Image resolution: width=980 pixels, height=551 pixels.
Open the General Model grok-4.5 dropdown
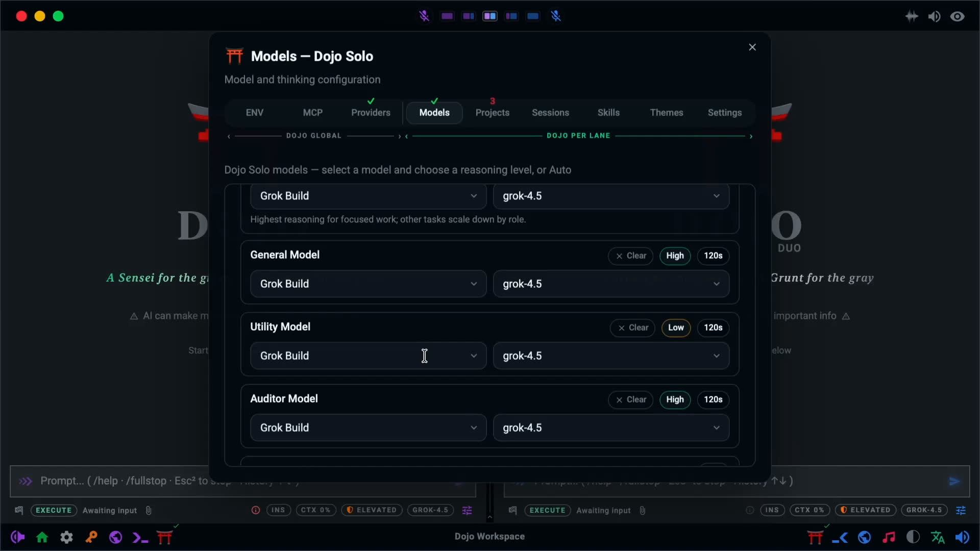611,284
